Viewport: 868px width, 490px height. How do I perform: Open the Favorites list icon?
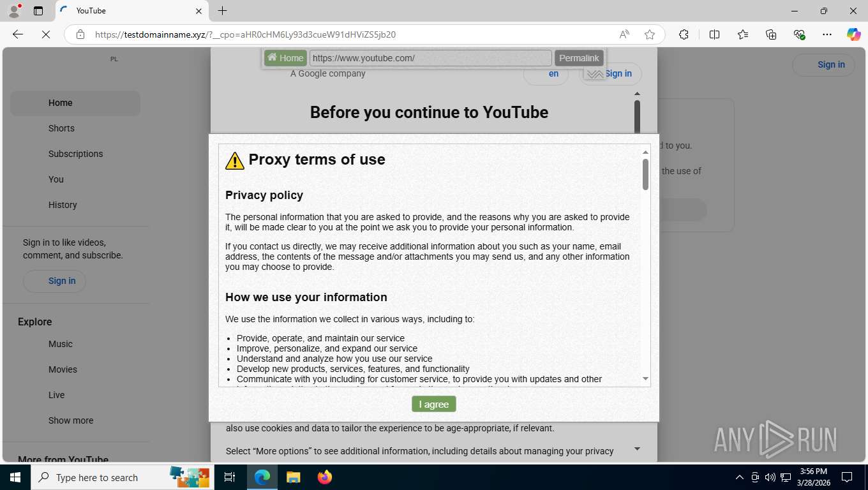point(743,34)
